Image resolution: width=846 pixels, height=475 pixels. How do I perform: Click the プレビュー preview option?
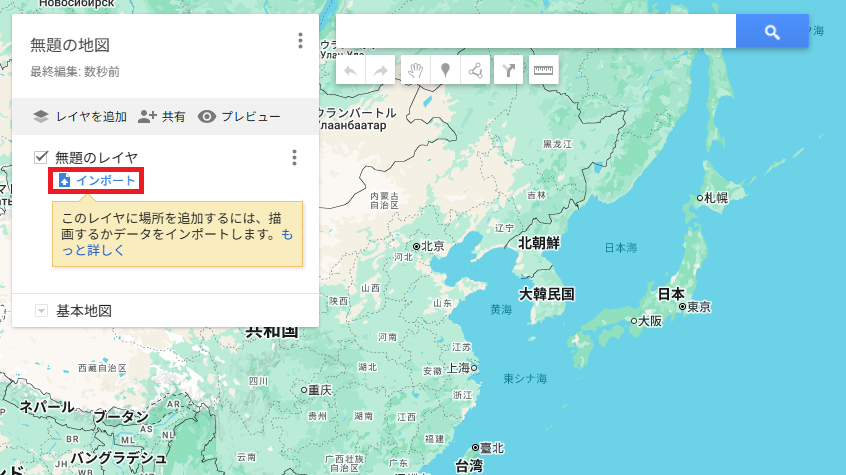coord(239,117)
